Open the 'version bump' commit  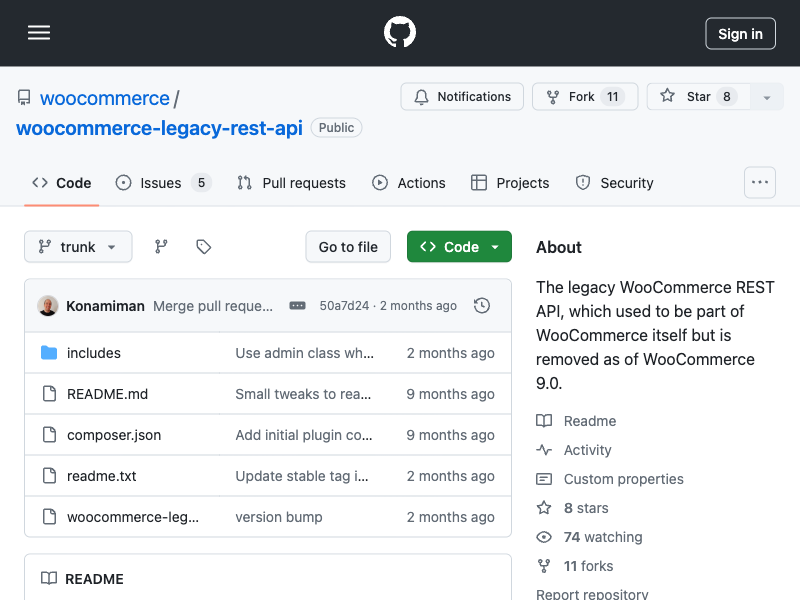(x=279, y=517)
